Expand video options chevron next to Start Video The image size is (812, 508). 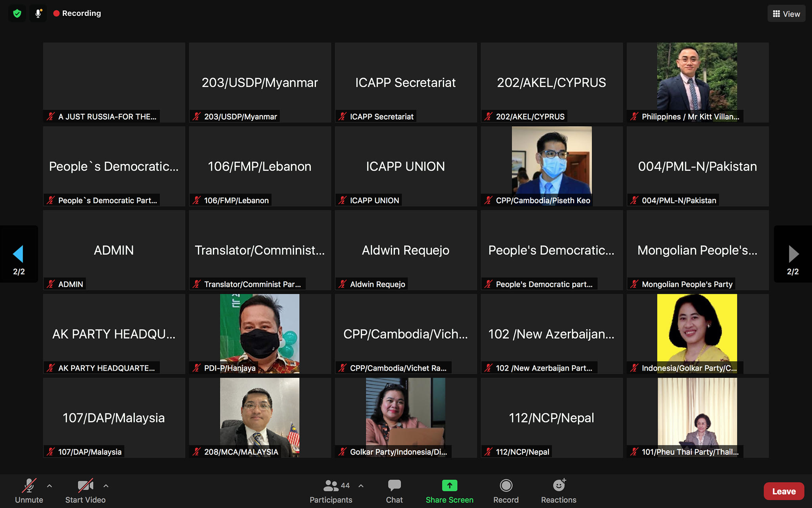click(x=106, y=485)
